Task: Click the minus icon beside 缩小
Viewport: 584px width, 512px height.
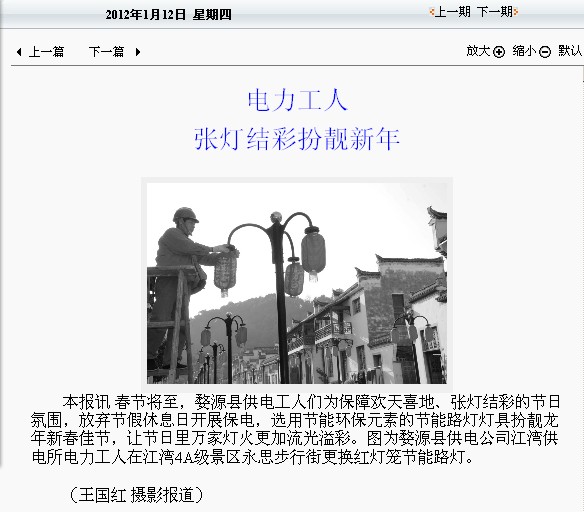Action: [545, 52]
